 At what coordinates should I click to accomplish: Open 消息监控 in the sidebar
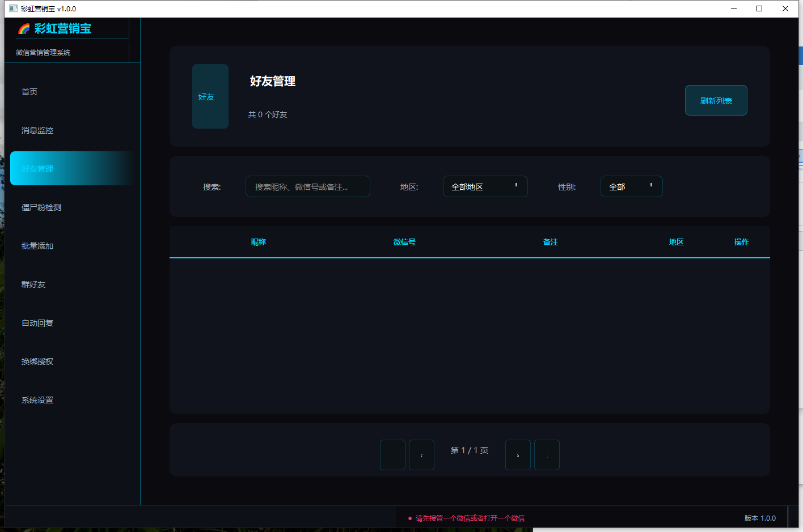[x=73, y=130]
